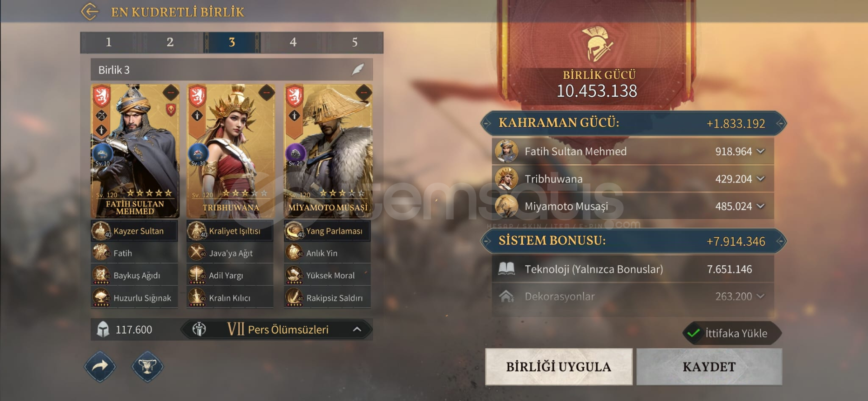The height and width of the screenshot is (401, 868).
Task: Go back using the arrow icon
Action: [x=90, y=12]
